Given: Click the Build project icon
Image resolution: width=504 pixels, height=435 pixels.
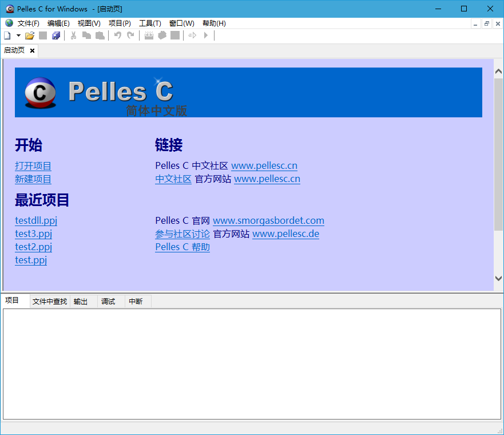Looking at the screenshot, I should [162, 35].
